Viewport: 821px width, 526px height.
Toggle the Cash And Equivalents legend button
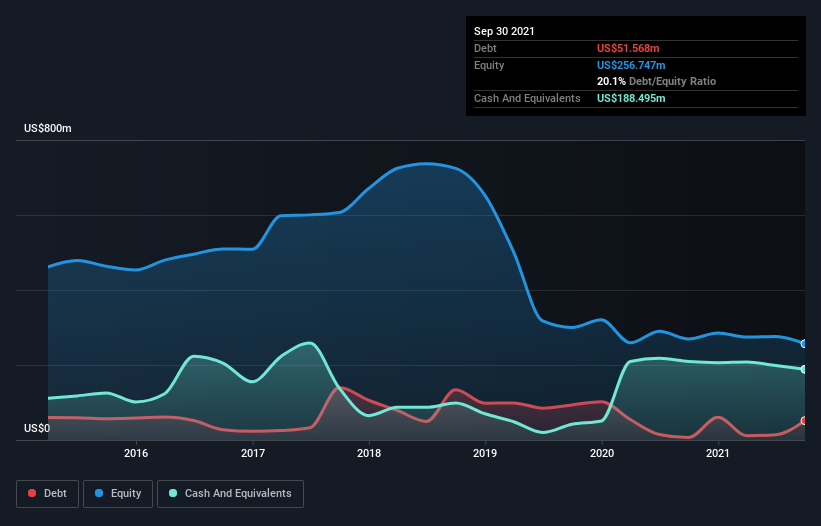pos(230,494)
